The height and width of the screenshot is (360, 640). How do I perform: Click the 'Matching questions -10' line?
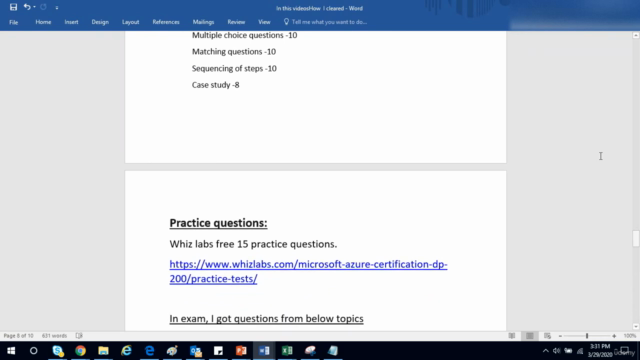[234, 52]
